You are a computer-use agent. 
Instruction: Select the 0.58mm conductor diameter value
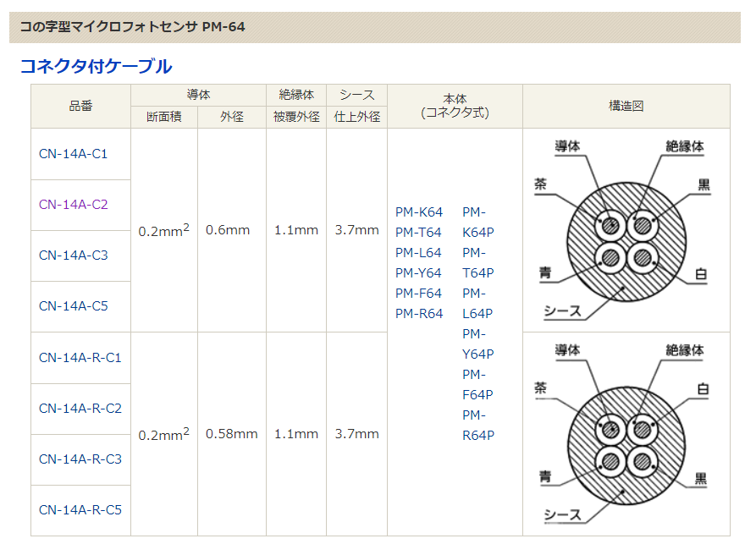[x=231, y=434]
